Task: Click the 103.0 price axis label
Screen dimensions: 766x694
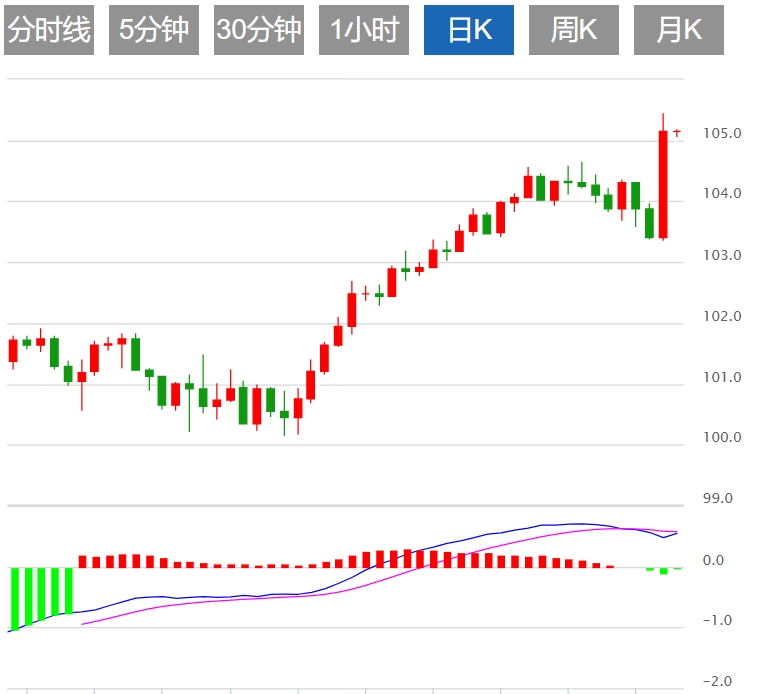Action: point(720,256)
